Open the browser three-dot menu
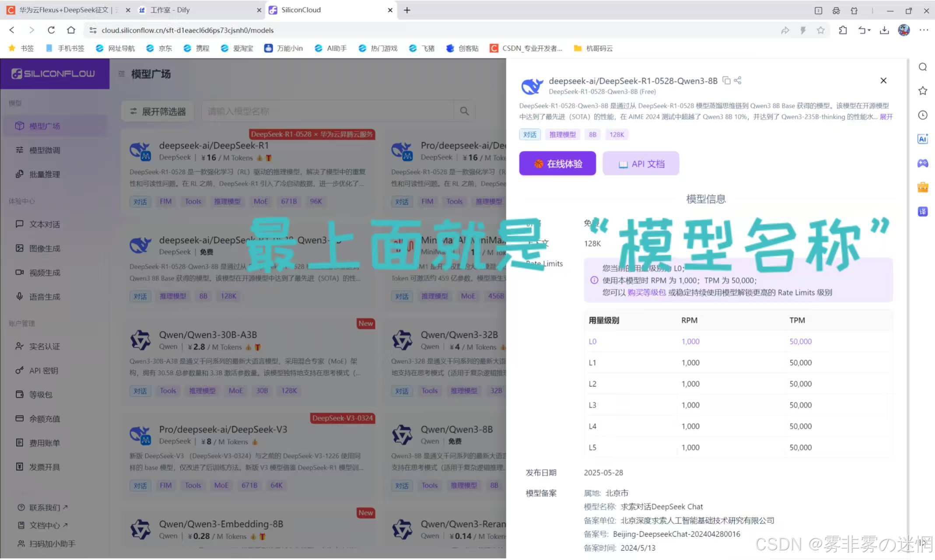This screenshot has width=935, height=560. coord(924,30)
